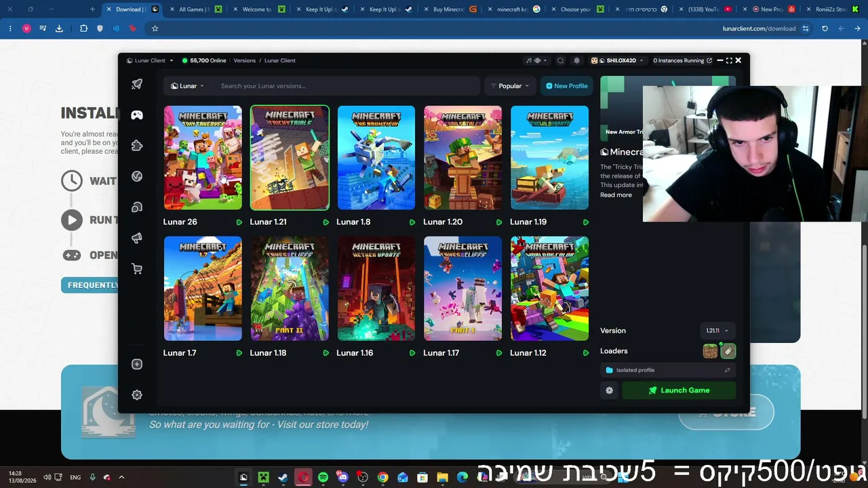The height and width of the screenshot is (488, 868).
Task: Open the globe Servers icon in sidebar
Action: pos(137,176)
